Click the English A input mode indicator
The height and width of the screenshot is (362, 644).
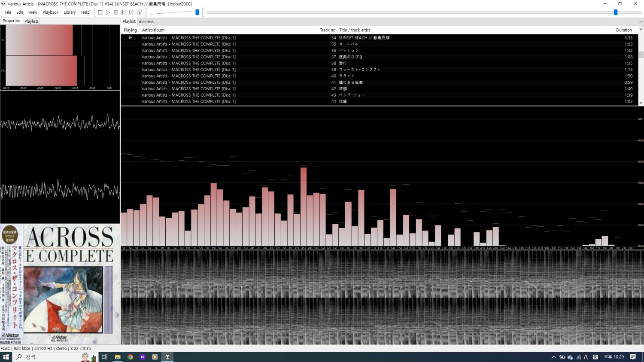[x=586, y=357]
